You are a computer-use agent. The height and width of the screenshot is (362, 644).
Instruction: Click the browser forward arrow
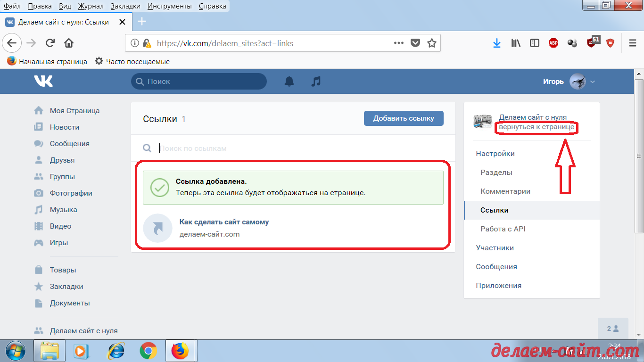(x=31, y=43)
